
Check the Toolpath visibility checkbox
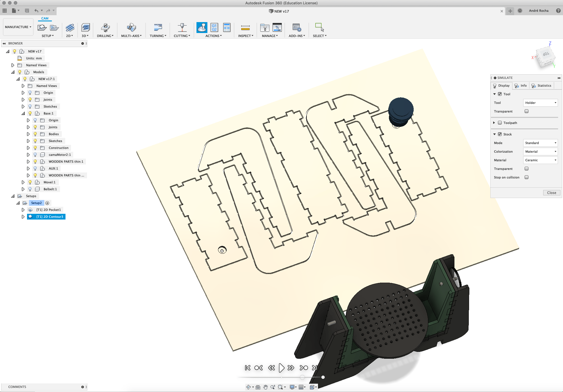point(500,123)
